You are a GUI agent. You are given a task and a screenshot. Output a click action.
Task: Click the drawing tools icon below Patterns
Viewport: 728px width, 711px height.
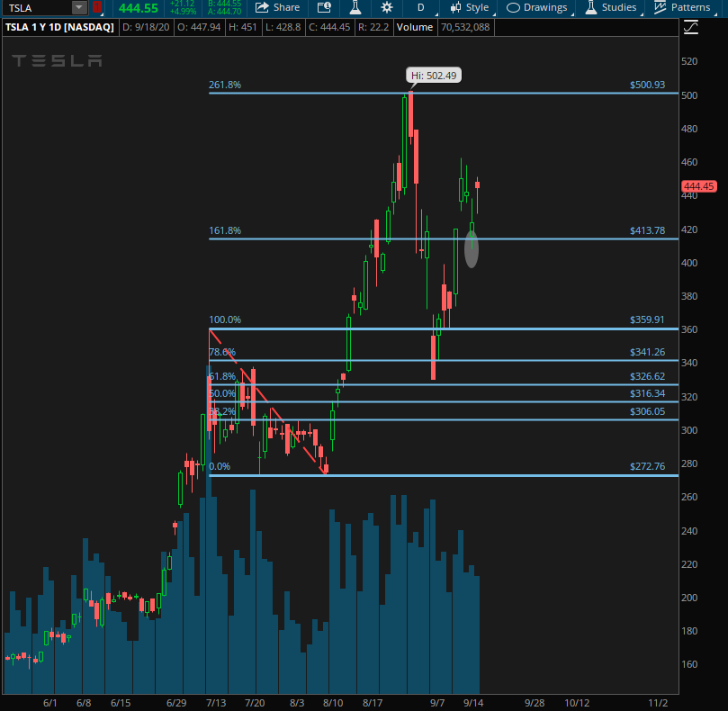click(691, 27)
